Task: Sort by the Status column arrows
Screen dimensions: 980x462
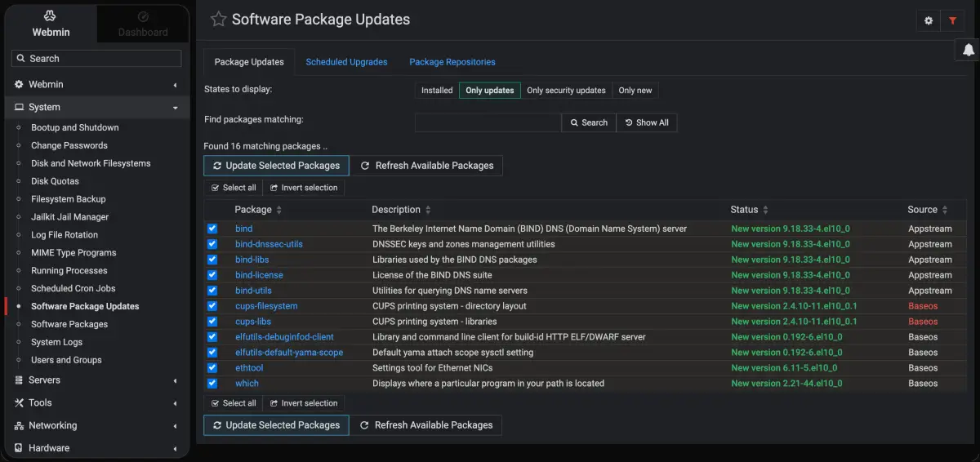Action: coord(765,210)
